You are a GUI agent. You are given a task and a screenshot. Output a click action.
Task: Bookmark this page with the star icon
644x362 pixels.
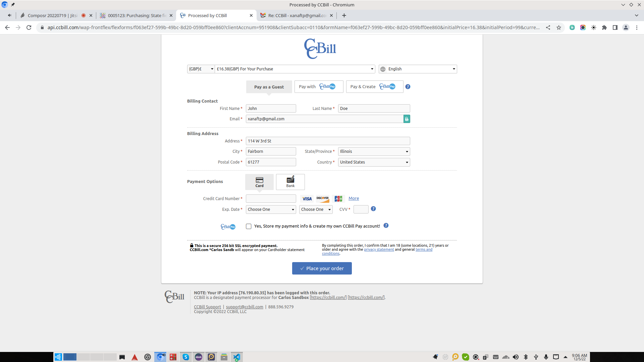(x=559, y=27)
